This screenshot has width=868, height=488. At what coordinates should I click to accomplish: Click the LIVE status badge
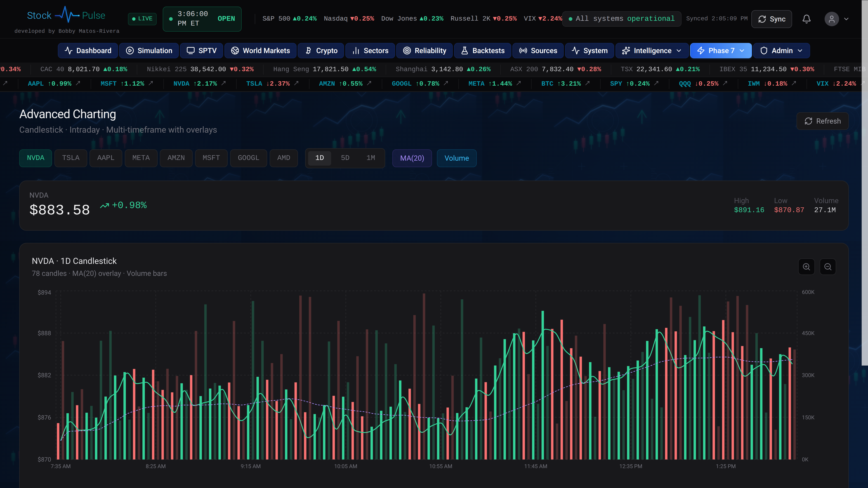(x=142, y=19)
